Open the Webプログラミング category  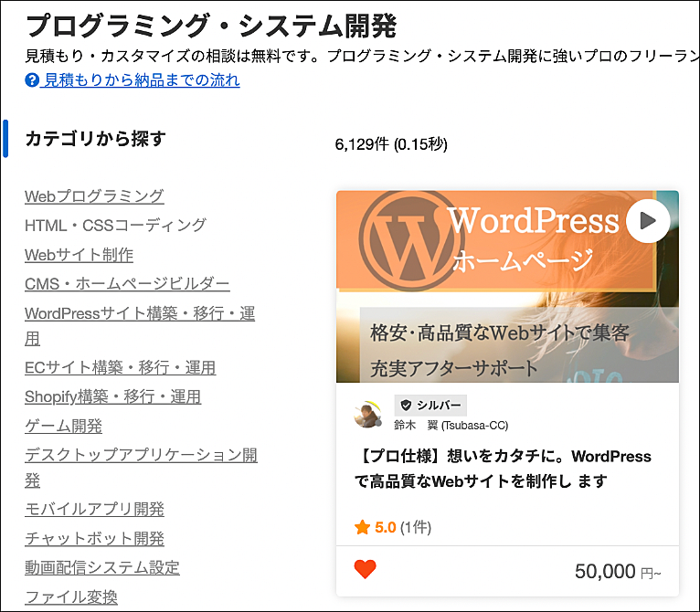tap(94, 196)
